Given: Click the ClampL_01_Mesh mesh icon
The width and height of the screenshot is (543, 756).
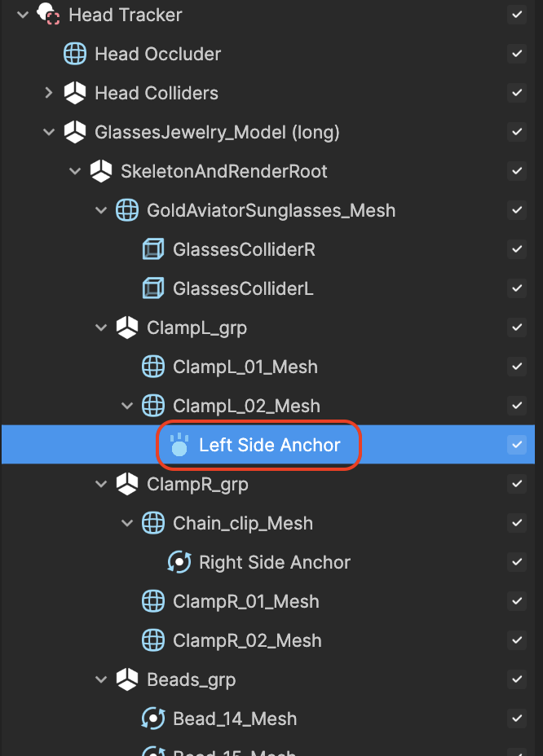Looking at the screenshot, I should 153,367.
